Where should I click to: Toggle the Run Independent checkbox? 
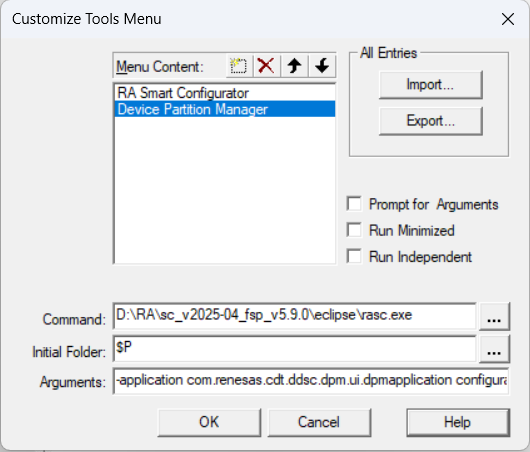pos(354,256)
